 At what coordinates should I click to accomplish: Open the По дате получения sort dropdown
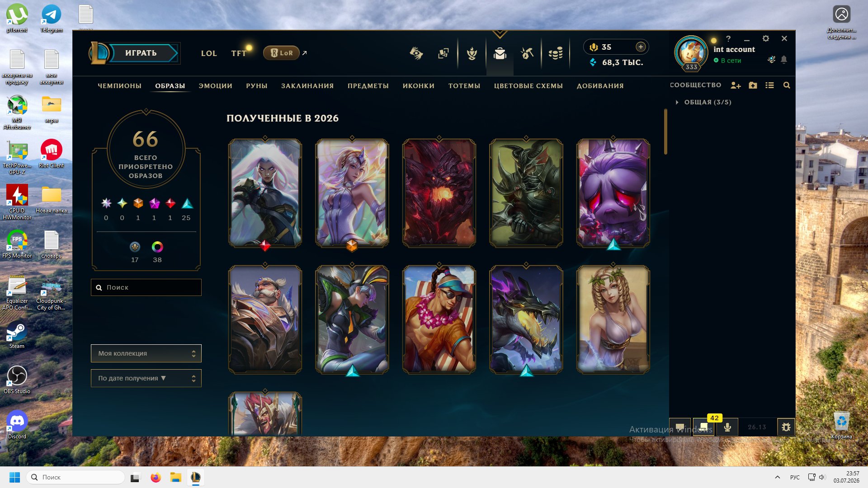[146, 378]
